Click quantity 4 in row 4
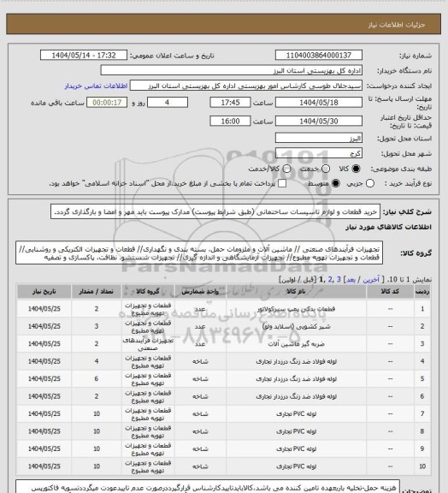 [x=97, y=361]
